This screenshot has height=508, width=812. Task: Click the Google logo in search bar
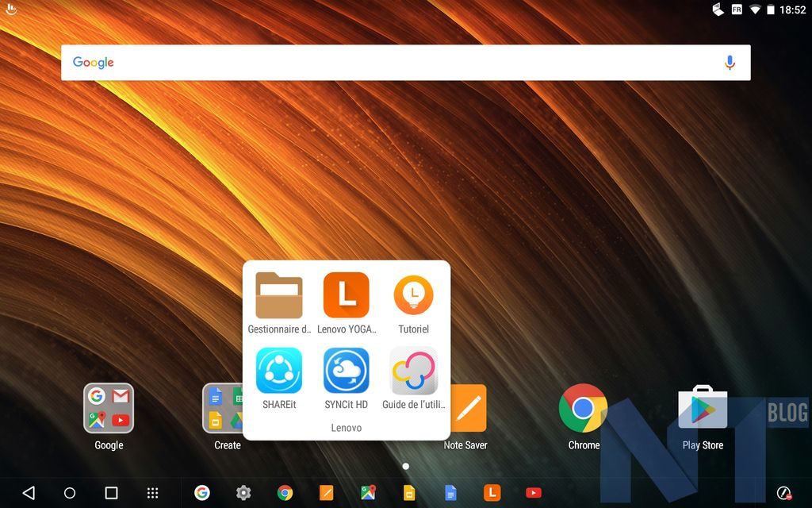94,63
